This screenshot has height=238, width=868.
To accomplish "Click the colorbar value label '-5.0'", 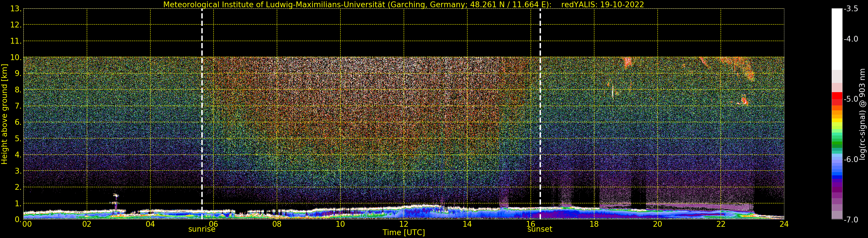I will coord(851,99).
